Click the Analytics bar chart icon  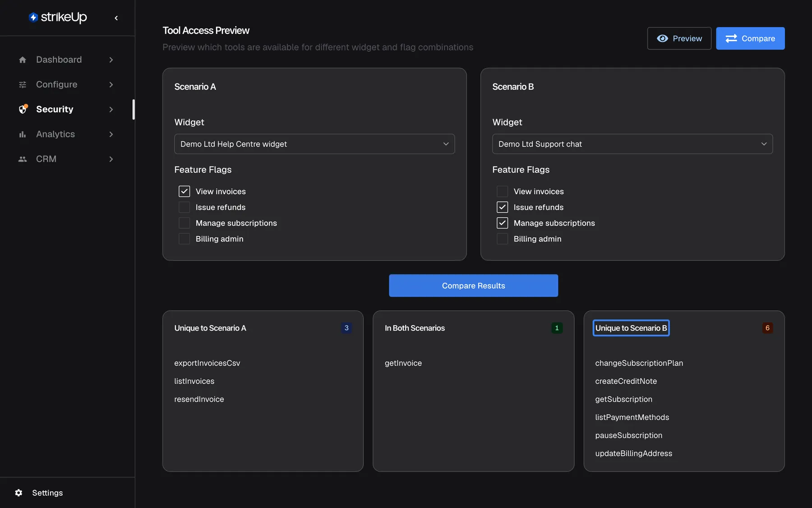[23, 134]
